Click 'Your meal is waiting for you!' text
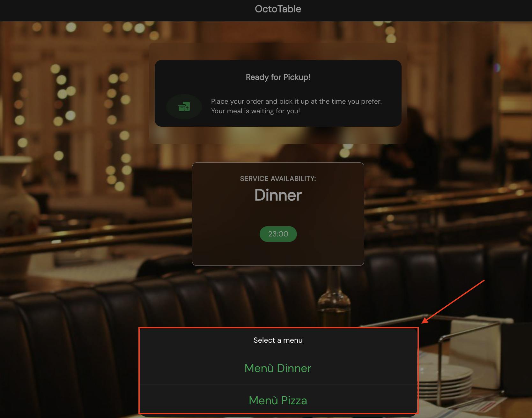Image resolution: width=532 pixels, height=418 pixels. (255, 111)
